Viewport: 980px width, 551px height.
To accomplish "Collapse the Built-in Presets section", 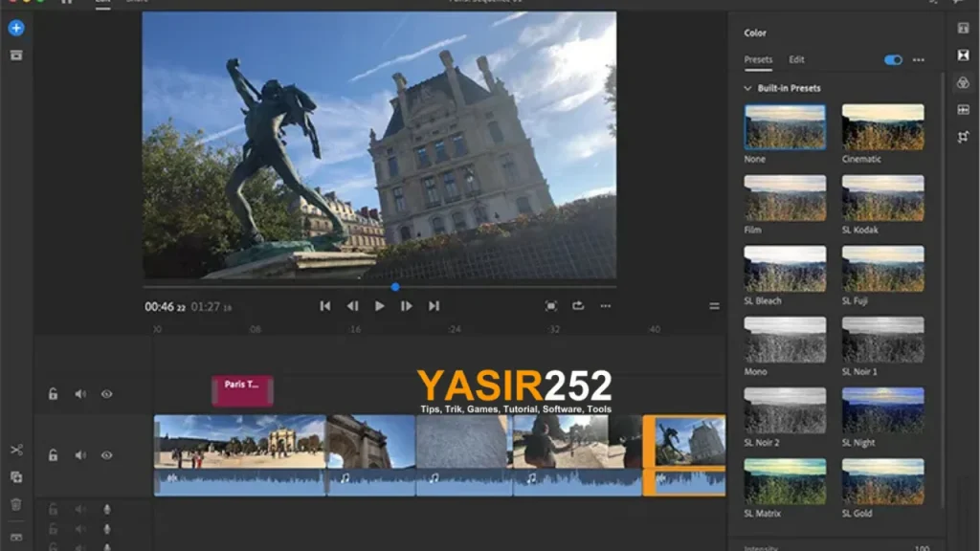I will [x=747, y=88].
